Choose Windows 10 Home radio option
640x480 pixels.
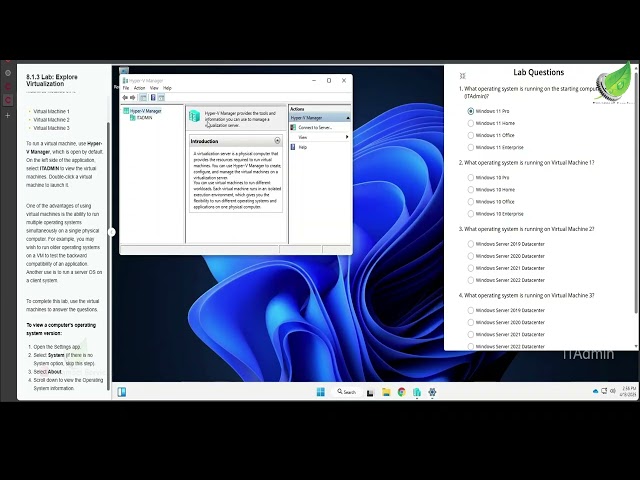click(471, 190)
